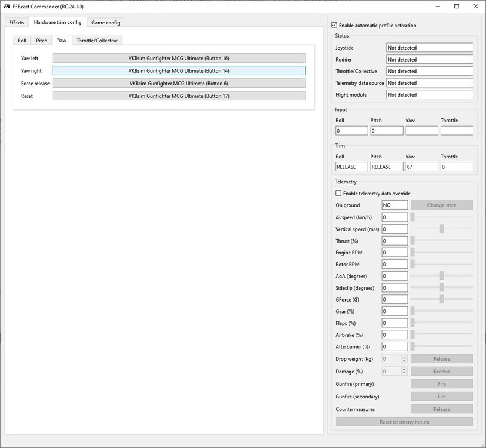Select the Yaw trim sub-tab
This screenshot has height=448, width=486.
[x=62, y=40]
